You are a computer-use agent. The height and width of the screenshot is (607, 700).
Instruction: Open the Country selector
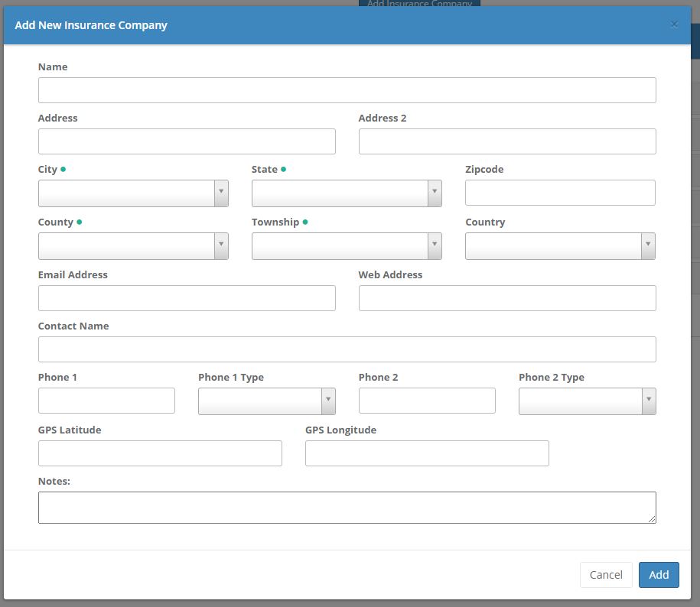(x=560, y=246)
